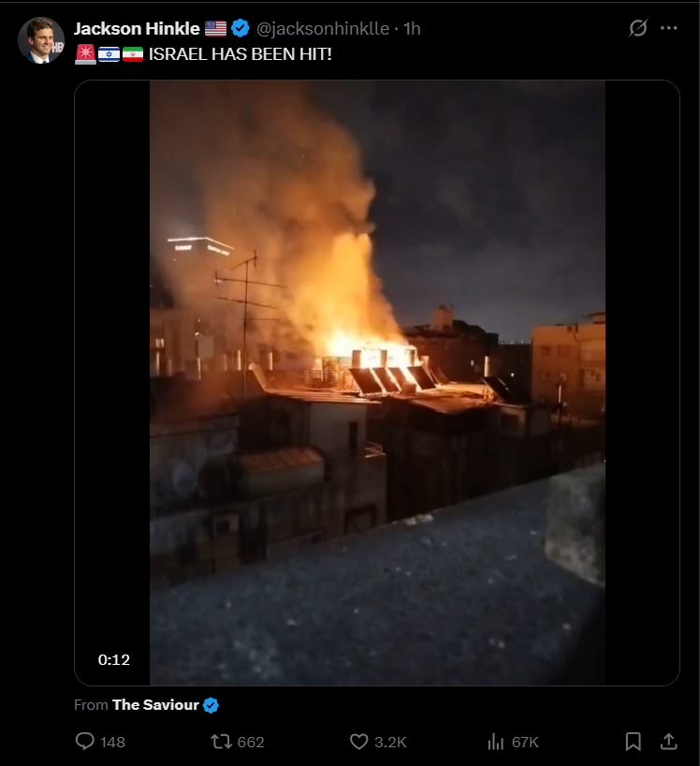700x766 pixels.
Task: Open The Saviour source account
Action: [155, 704]
